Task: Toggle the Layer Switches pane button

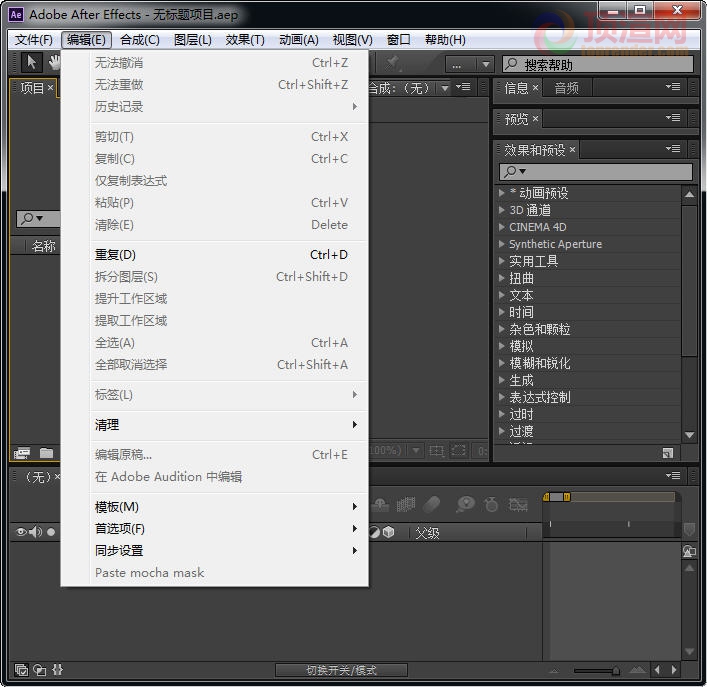Action: (x=21, y=670)
